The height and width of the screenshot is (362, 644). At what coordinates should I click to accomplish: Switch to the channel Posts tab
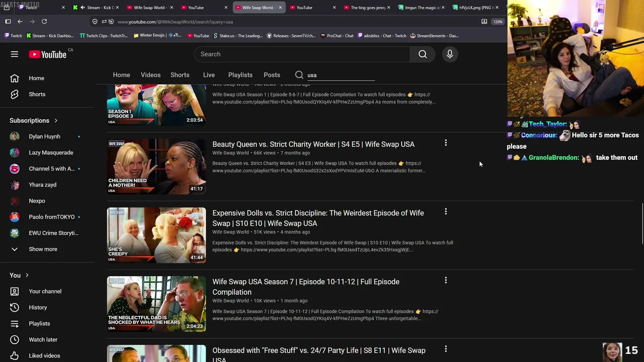[272, 75]
